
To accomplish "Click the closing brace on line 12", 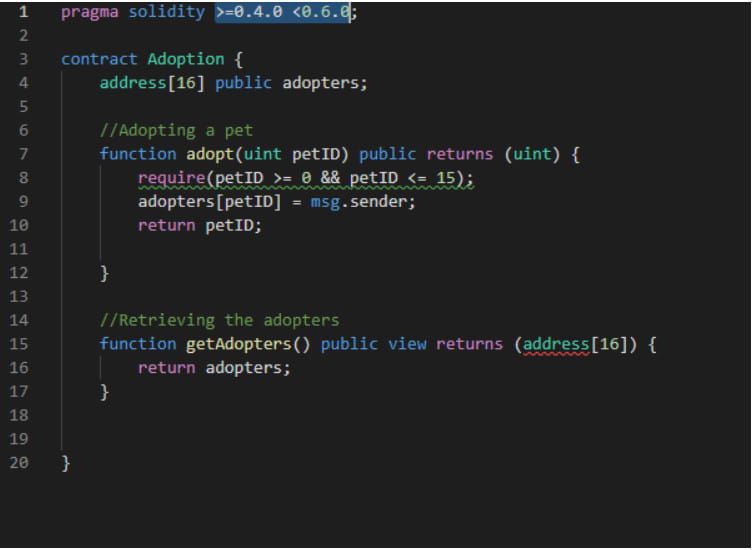I will coord(104,273).
